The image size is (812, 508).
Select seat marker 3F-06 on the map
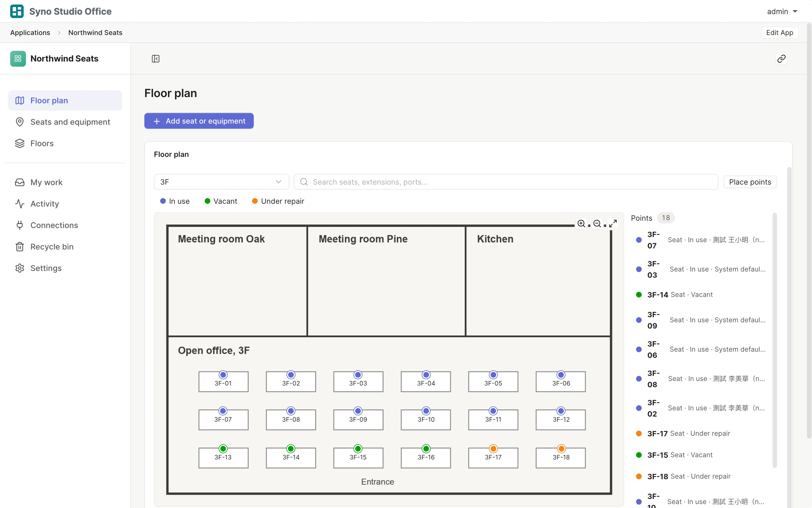pos(561,375)
